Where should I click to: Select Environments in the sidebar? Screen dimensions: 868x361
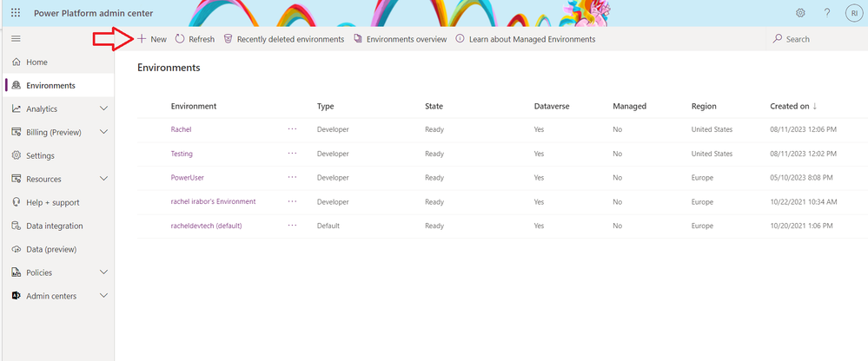point(58,86)
